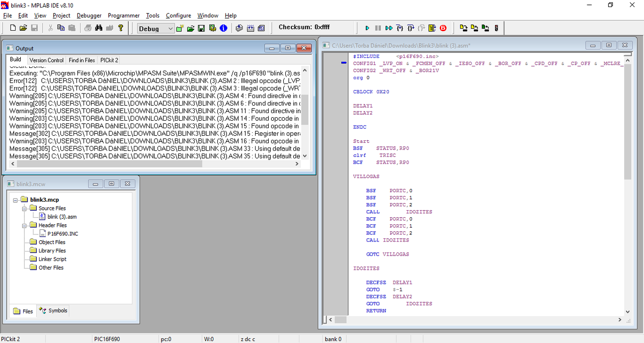Viewport: 644px width, 343px height.
Task: Open the yellow question mark Help icon
Action: (121, 28)
